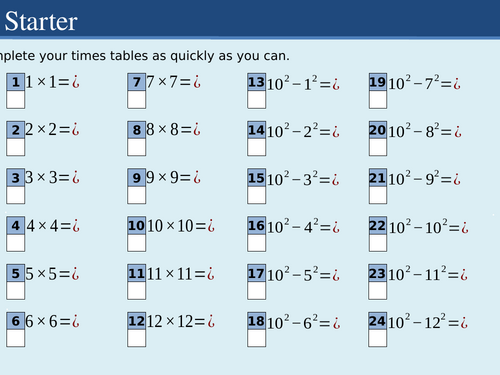
Task: Select the answer box for question 19
Action: [x=378, y=100]
